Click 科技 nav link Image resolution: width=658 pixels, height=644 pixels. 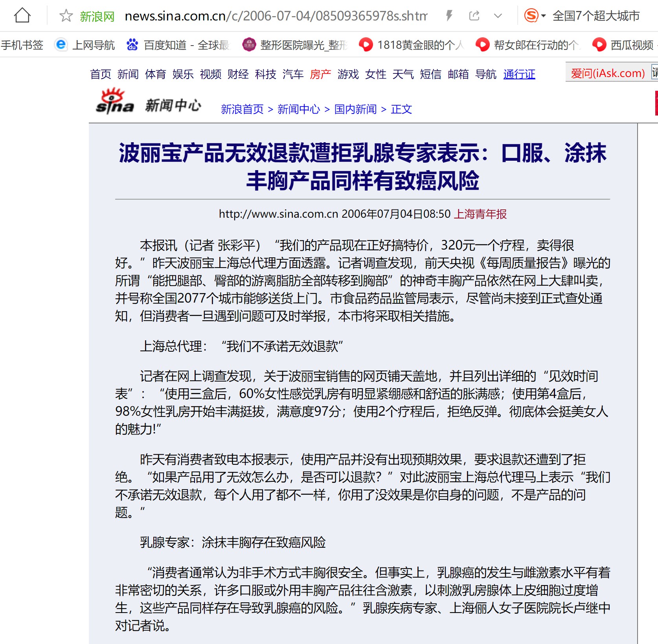(266, 74)
